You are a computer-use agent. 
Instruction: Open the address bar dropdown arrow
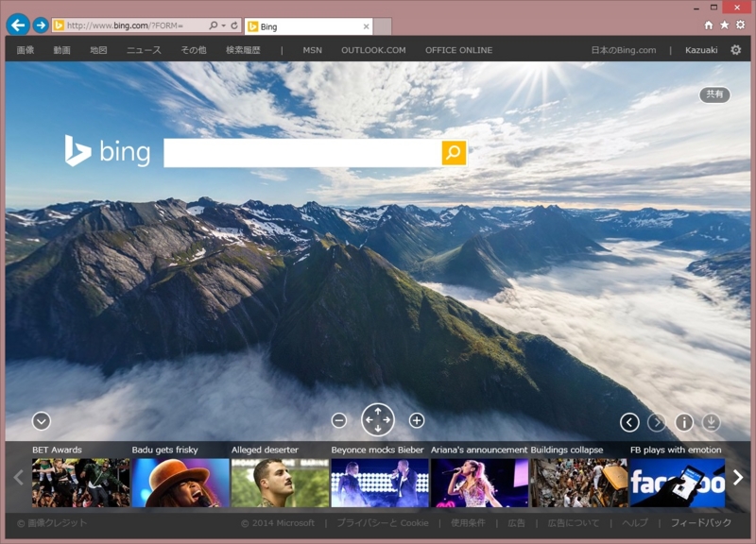click(x=223, y=25)
